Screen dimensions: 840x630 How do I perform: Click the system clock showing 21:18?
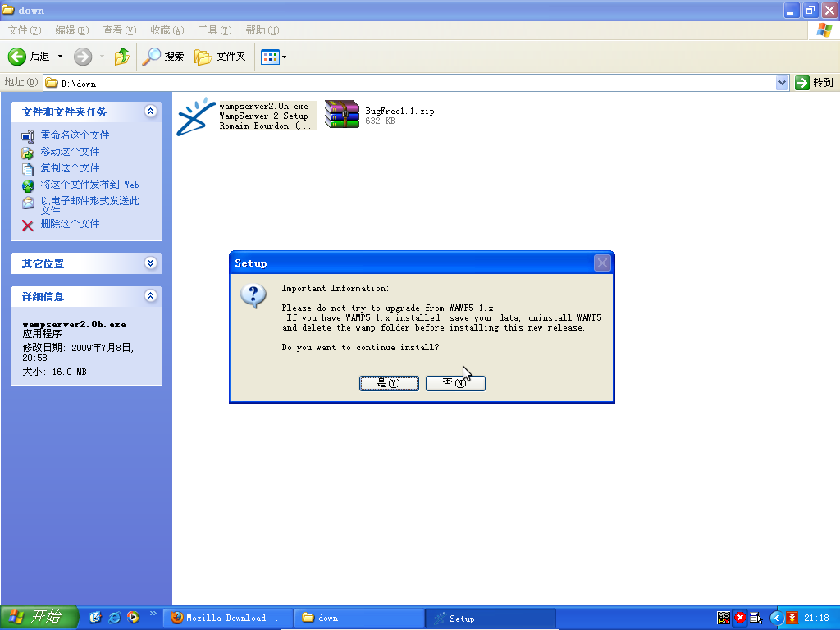pyautogui.click(x=816, y=619)
